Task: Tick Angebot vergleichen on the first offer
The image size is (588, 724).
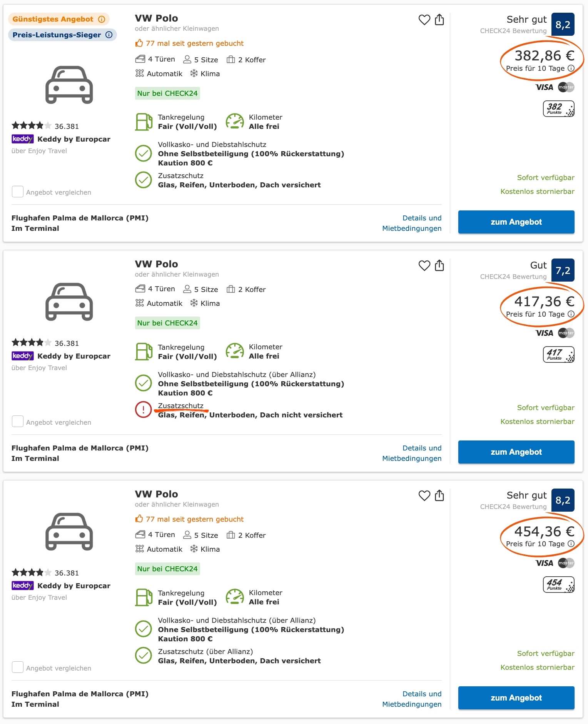Action: 18,192
